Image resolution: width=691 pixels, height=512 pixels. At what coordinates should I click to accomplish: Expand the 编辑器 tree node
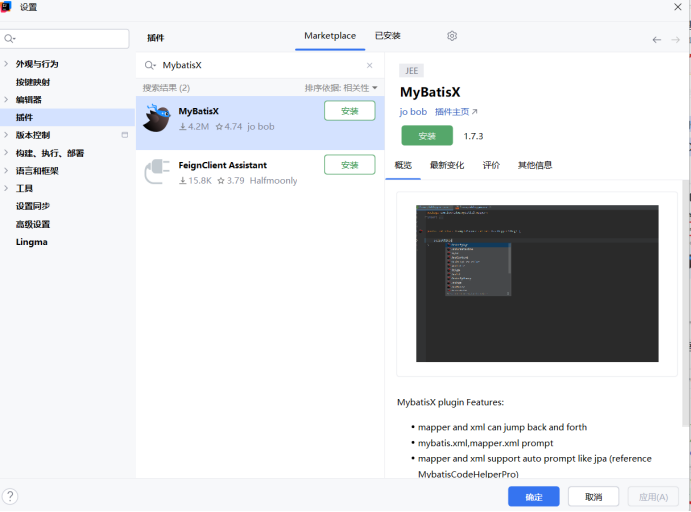6,100
